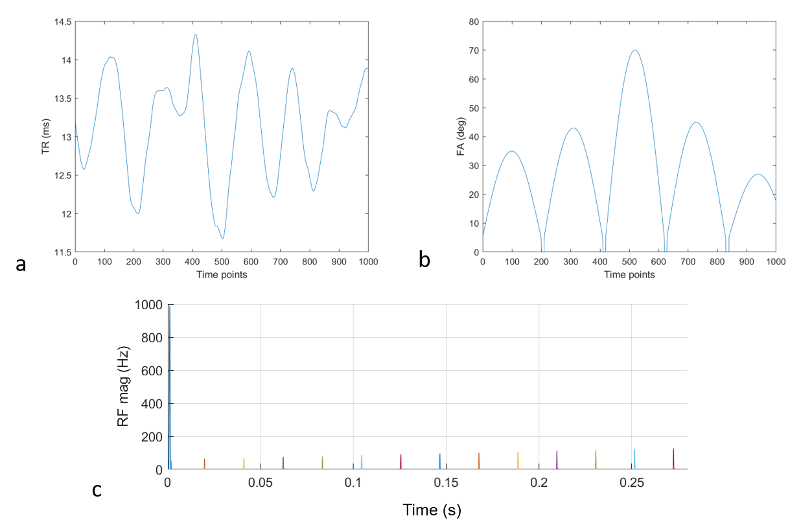
Task: Click the "TR (ms)" y-axis label
Action: (x=46, y=137)
